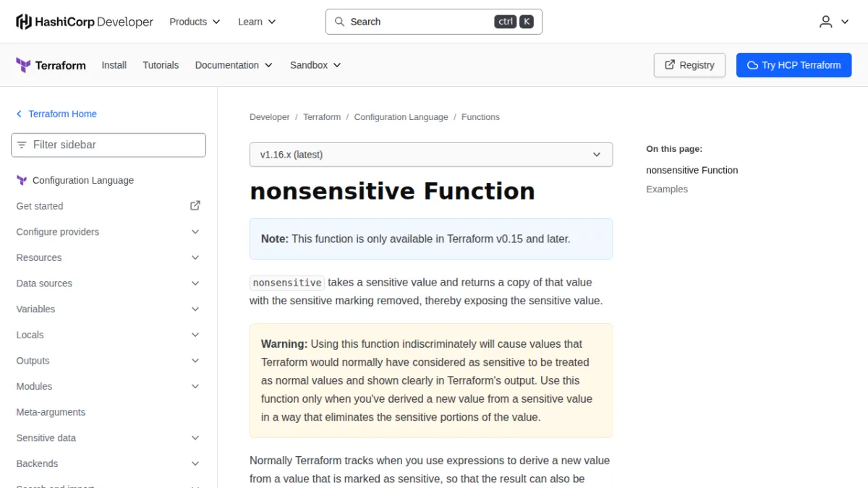This screenshot has width=868, height=488.
Task: Jump to Examples in page contents
Action: click(x=667, y=189)
